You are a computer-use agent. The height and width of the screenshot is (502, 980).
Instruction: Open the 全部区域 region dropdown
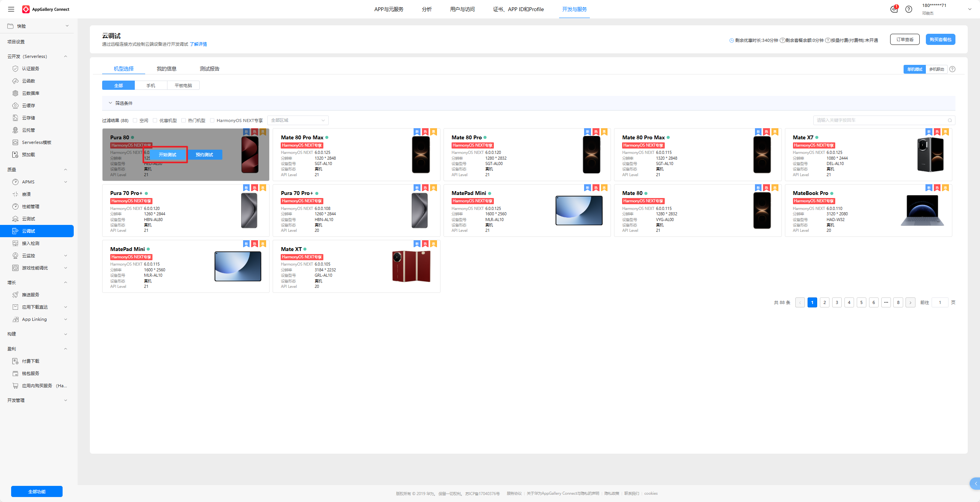tap(298, 121)
